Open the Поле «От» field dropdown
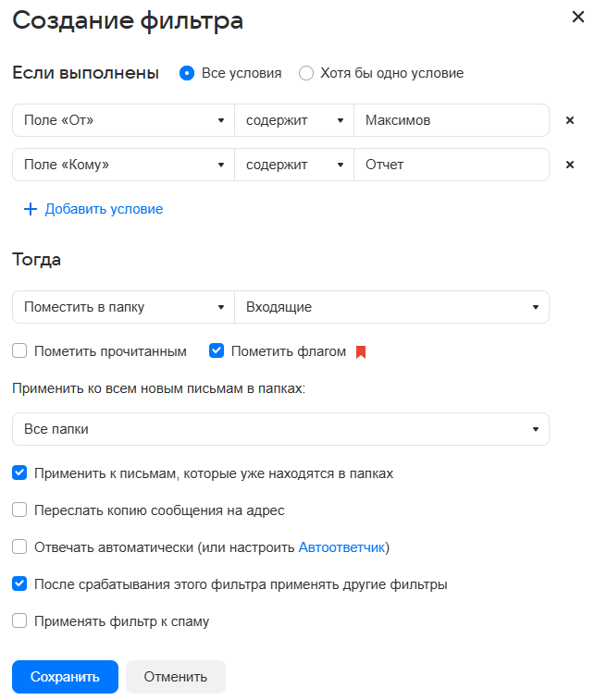595x700 pixels. pos(123,120)
